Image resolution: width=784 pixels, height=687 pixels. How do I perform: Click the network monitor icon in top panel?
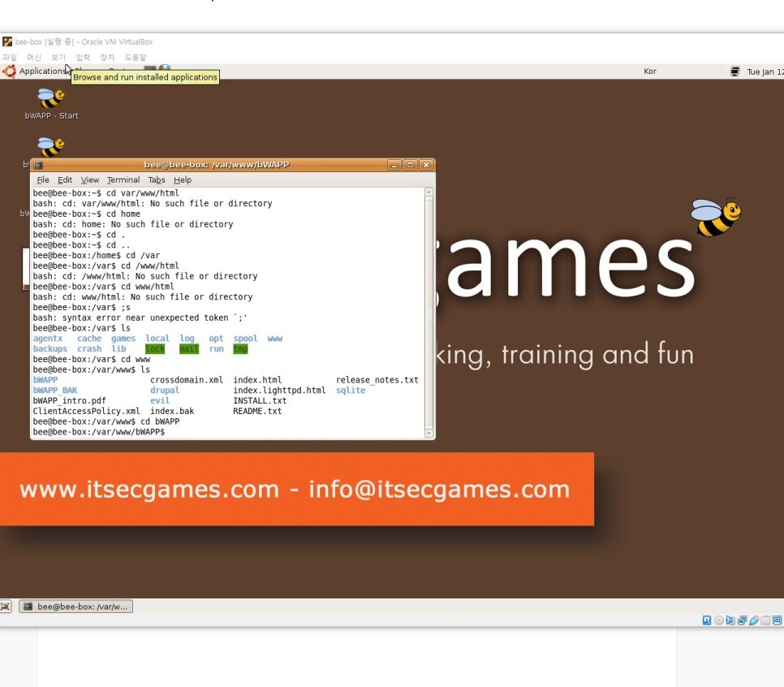click(x=734, y=71)
